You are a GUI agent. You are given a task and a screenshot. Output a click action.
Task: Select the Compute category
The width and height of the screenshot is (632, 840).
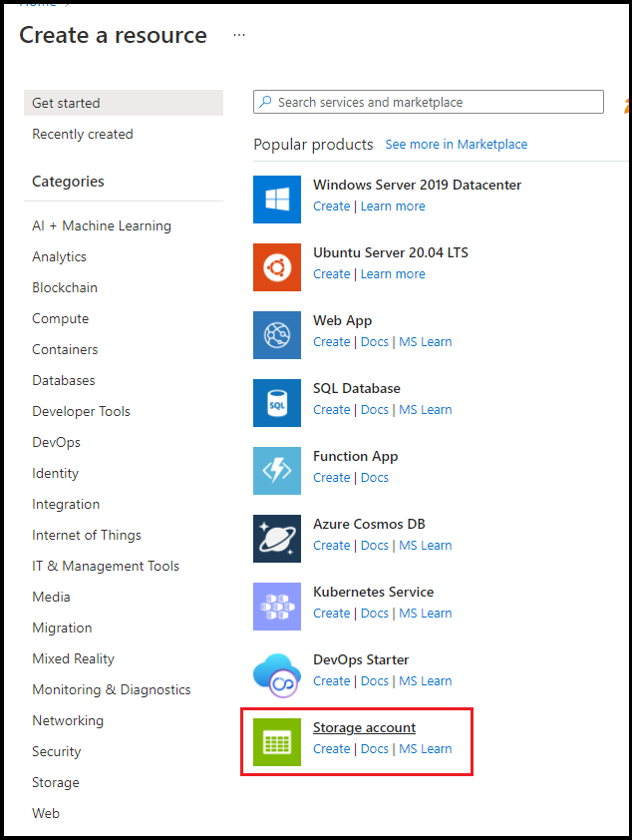tap(60, 318)
